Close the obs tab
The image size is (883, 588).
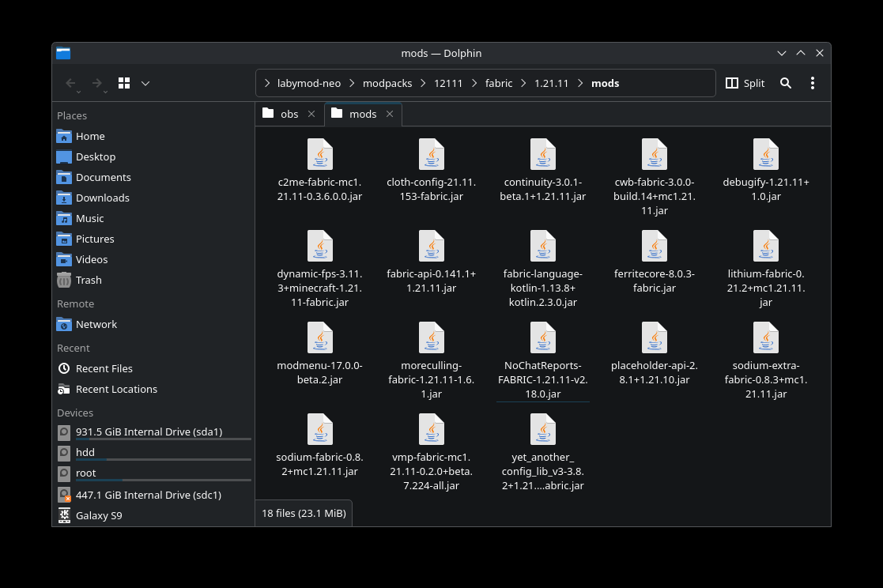tap(311, 114)
